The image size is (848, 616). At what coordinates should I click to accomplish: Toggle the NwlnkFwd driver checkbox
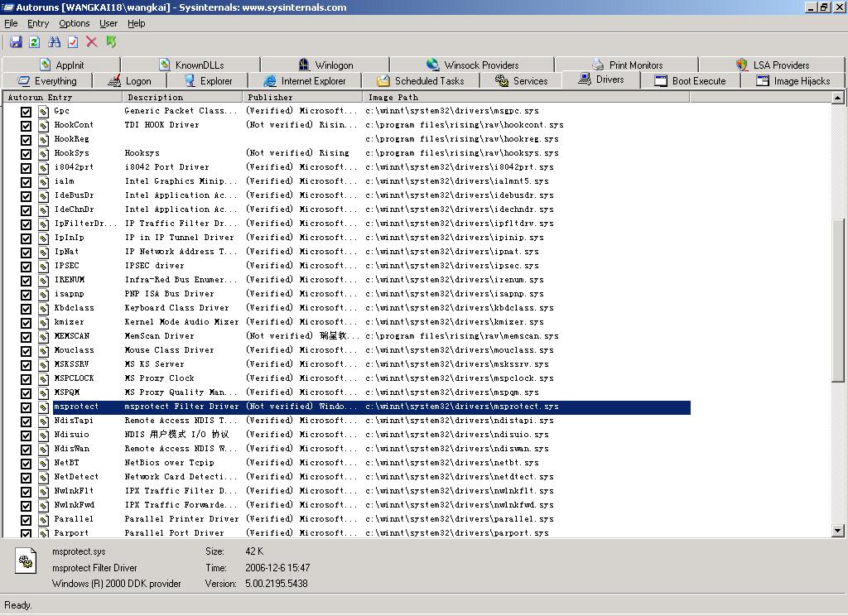coord(26,505)
